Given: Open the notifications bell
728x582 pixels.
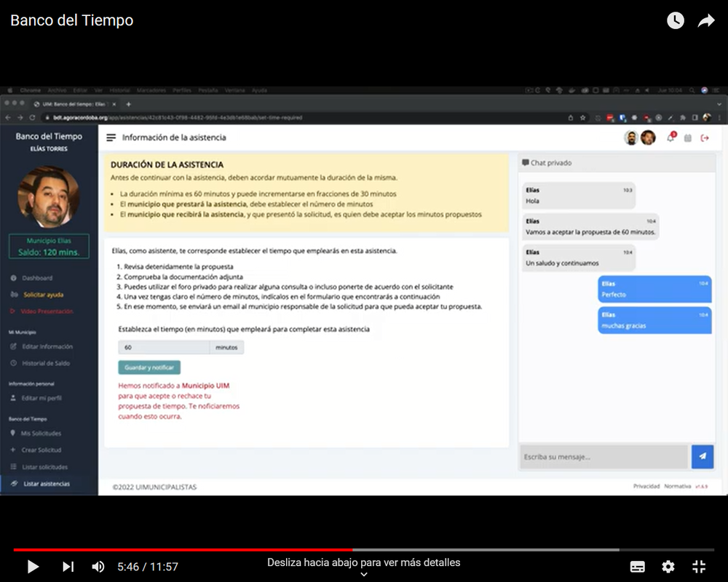Looking at the screenshot, I should [x=670, y=138].
